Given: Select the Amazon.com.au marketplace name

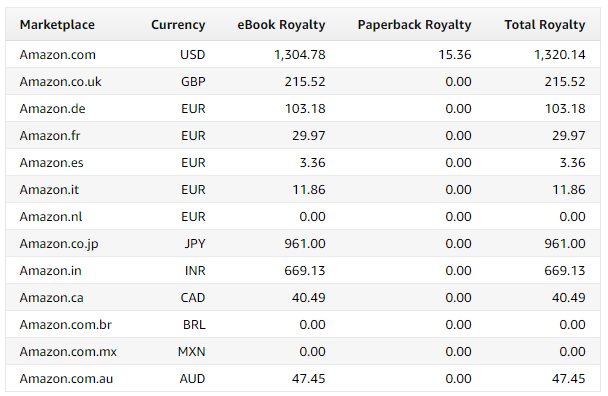Looking at the screenshot, I should coord(66,379).
